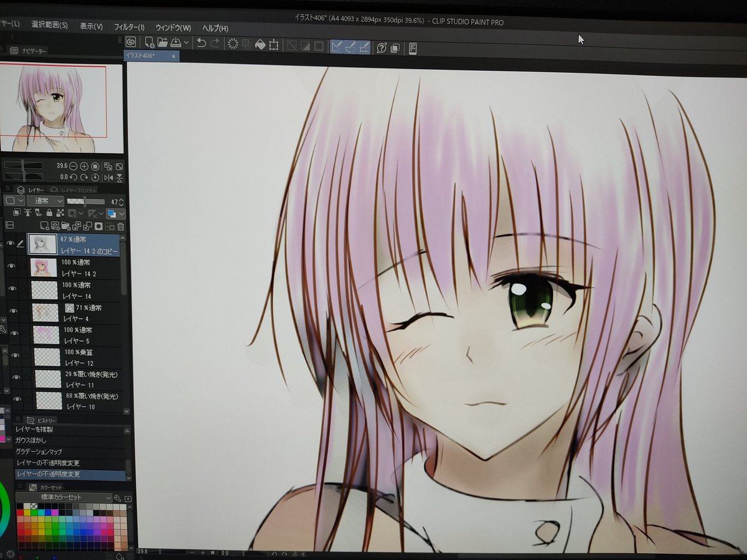Image resolution: width=747 pixels, height=560 pixels.
Task: Open the 選択範囲(S) menu
Action: (50, 24)
